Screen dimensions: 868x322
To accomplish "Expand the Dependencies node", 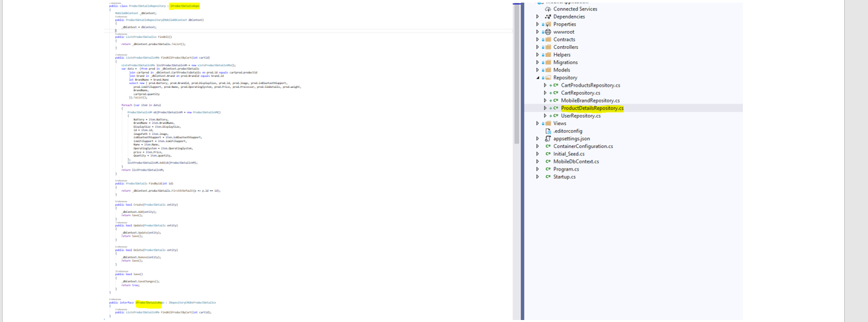I will [x=538, y=17].
